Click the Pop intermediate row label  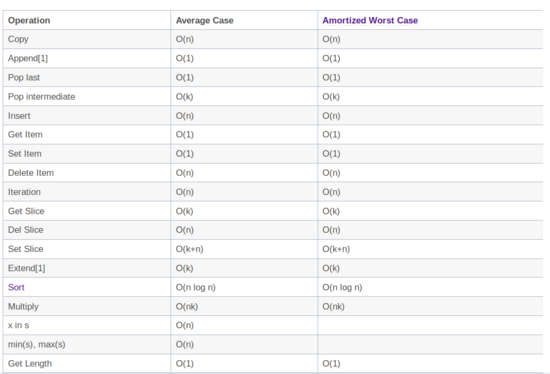pos(41,96)
